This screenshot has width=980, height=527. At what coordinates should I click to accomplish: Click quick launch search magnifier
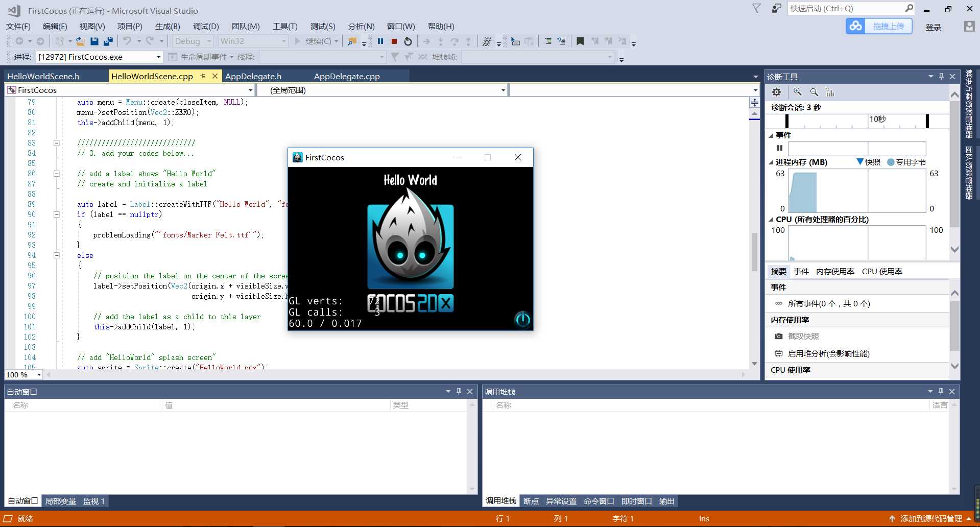click(909, 8)
